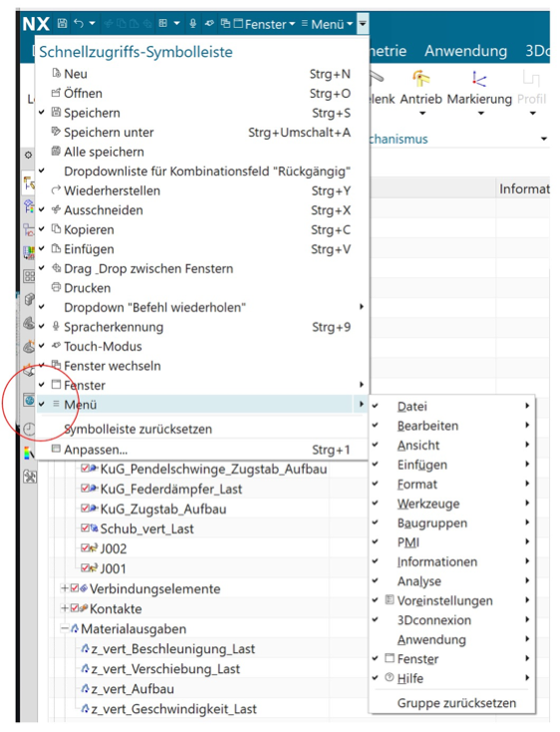Image resolution: width=560 pixels, height=732 pixels.
Task: Toggle the Einfügen entry with Strg+V
Action: tap(202, 249)
